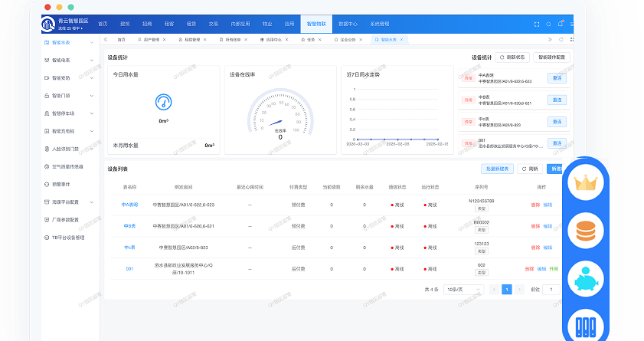Expand the 海康平台配置 chevron
Image resolution: width=644 pixels, height=341 pixels.
(x=92, y=202)
